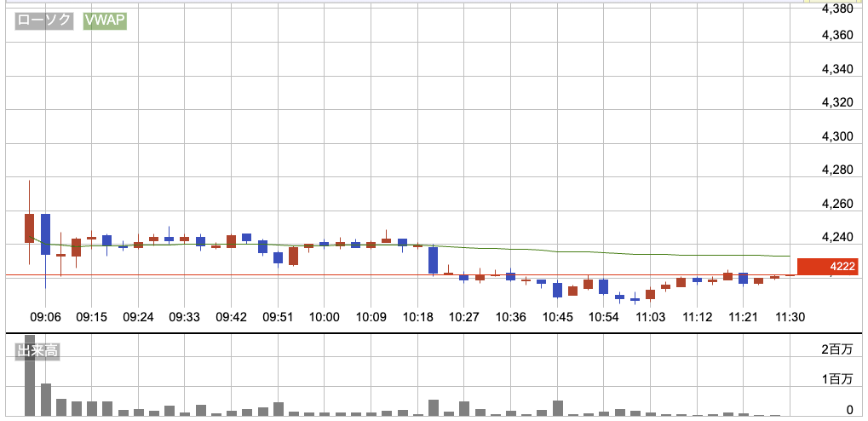868x421 pixels.
Task: Click the 4,380 price axis label
Action: click(837, 9)
